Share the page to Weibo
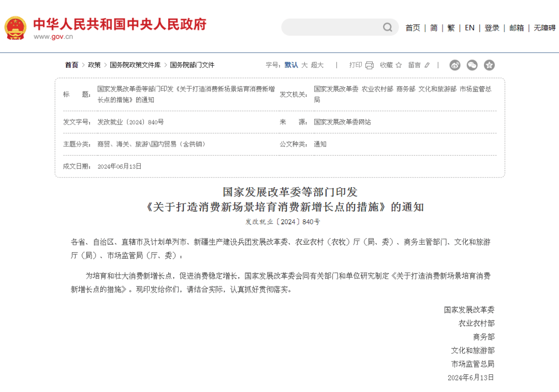The image size is (559, 392). click(454, 65)
